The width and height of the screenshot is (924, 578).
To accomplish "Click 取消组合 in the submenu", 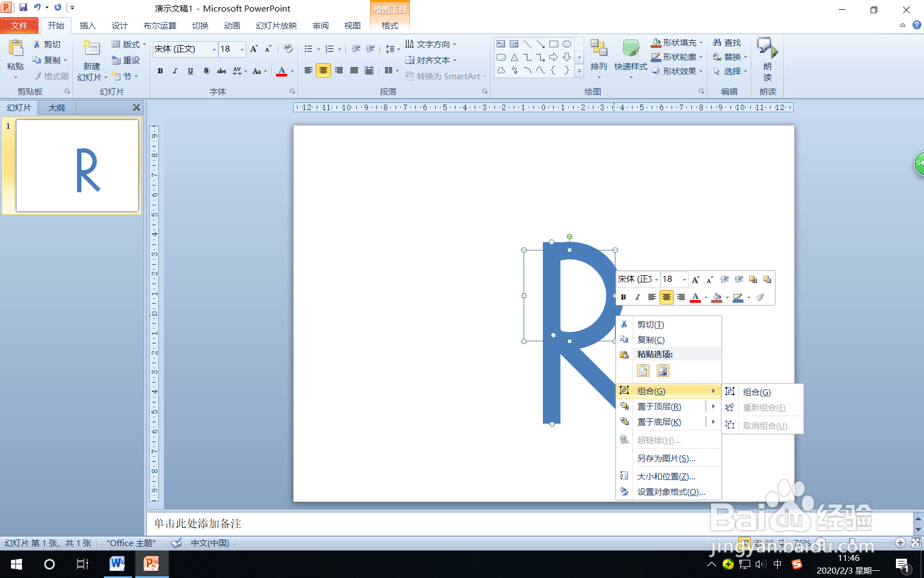I will [x=765, y=425].
